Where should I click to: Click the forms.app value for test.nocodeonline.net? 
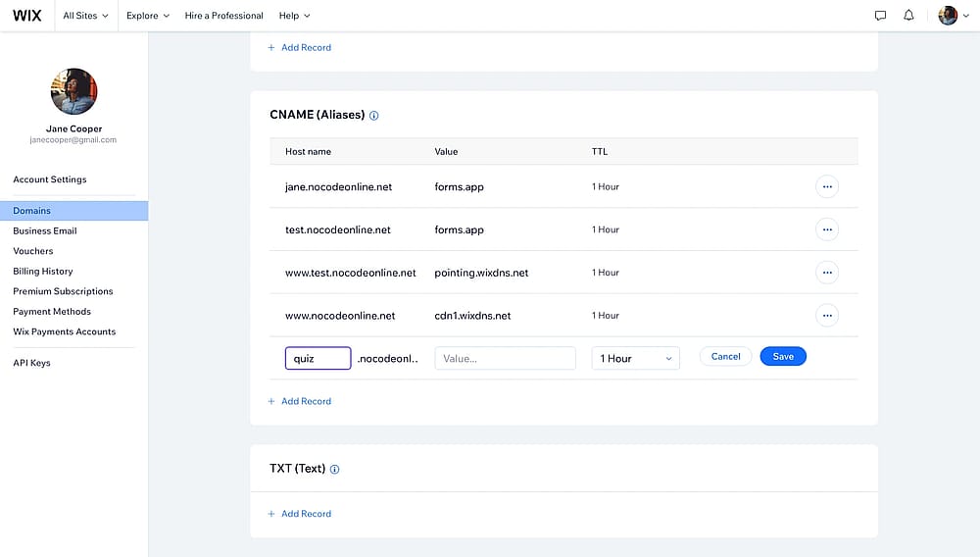pyautogui.click(x=460, y=229)
